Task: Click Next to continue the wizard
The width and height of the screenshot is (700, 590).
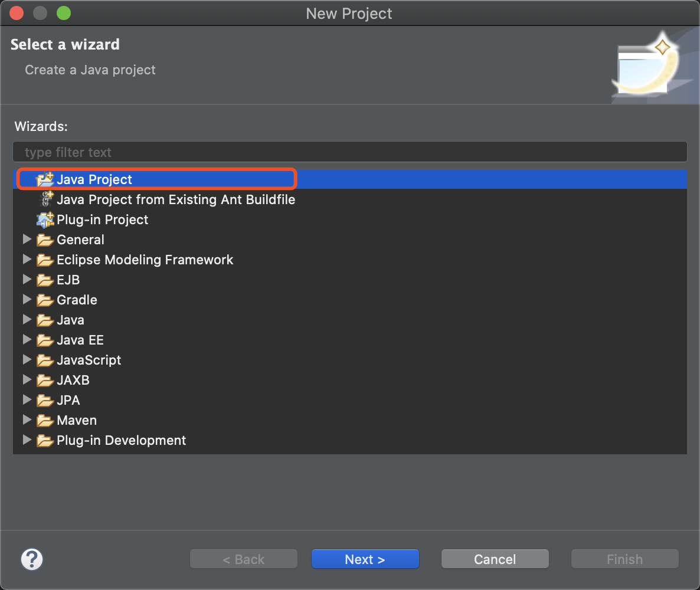Action: tap(365, 559)
